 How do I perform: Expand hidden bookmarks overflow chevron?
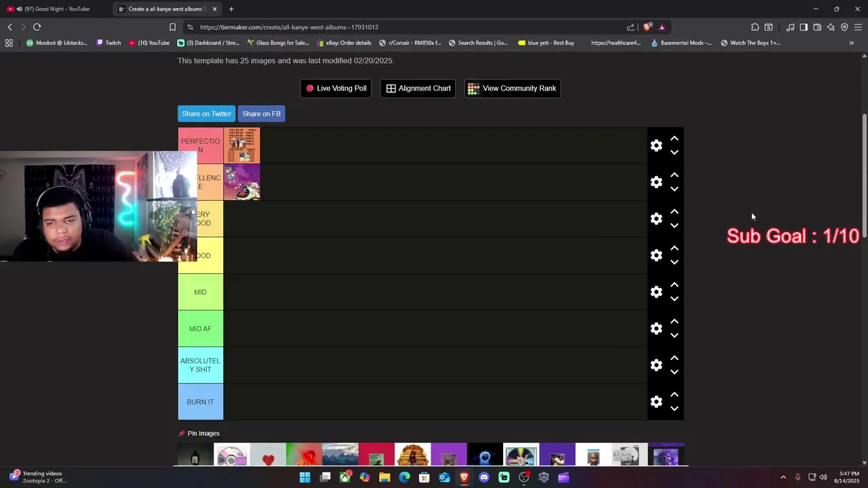[x=852, y=43]
